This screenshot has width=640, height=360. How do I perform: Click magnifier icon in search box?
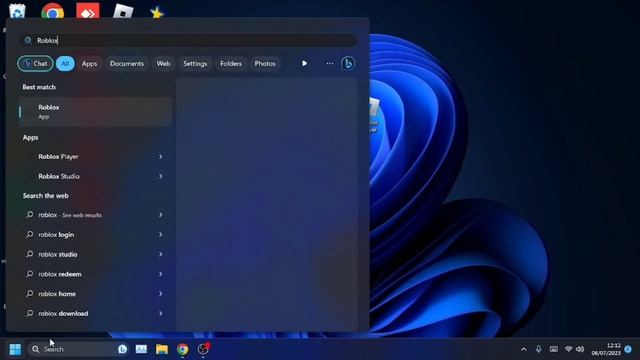(x=28, y=40)
